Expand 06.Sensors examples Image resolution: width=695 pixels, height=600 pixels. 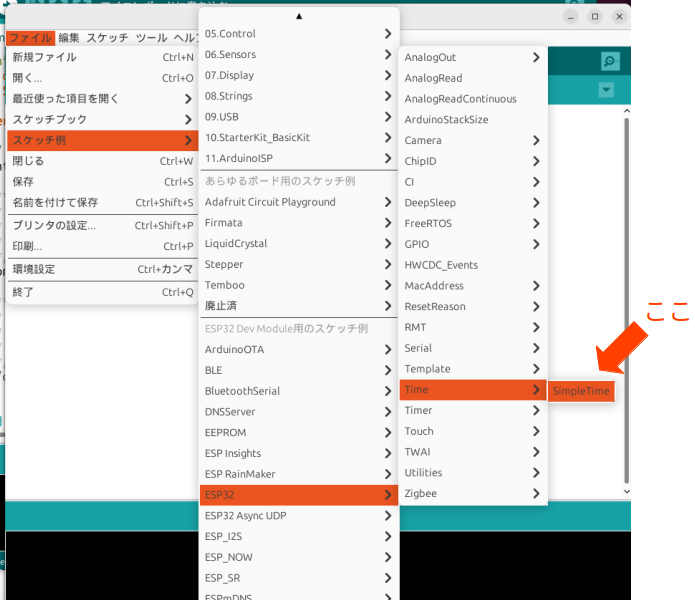pos(299,55)
